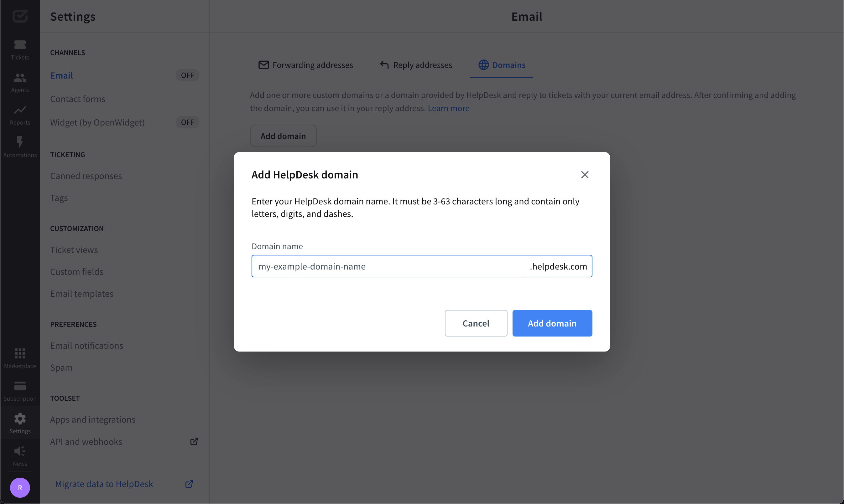This screenshot has height=504, width=844.
Task: Open Apps and integrations
Action: (93, 419)
